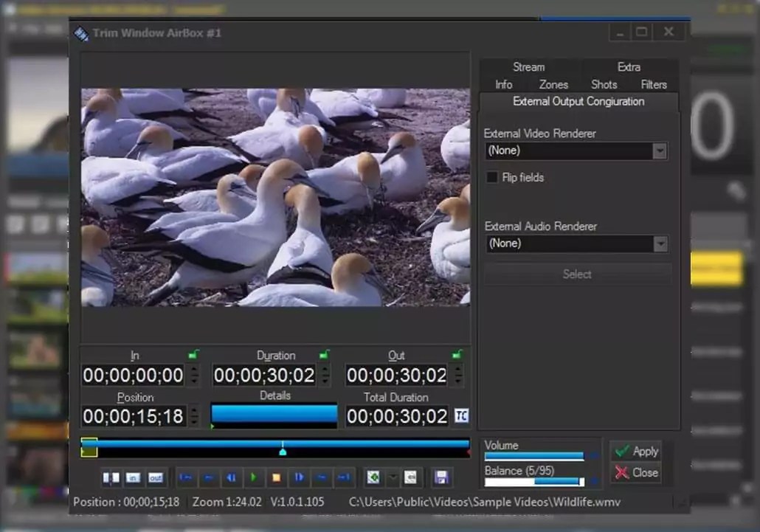760x532 pixels.
Task: Click the V:1.0.1.105 version text
Action: pyautogui.click(x=297, y=502)
